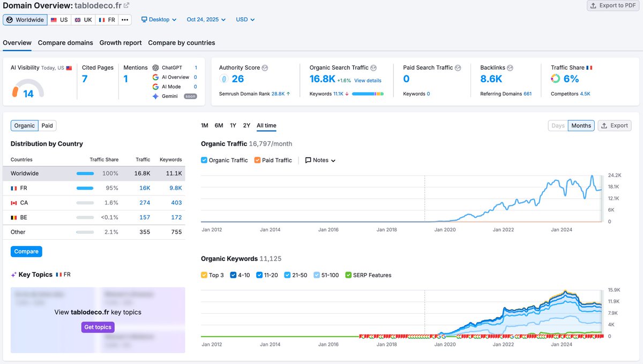
Task: Click the Backlinks info icon
Action: [x=510, y=68]
